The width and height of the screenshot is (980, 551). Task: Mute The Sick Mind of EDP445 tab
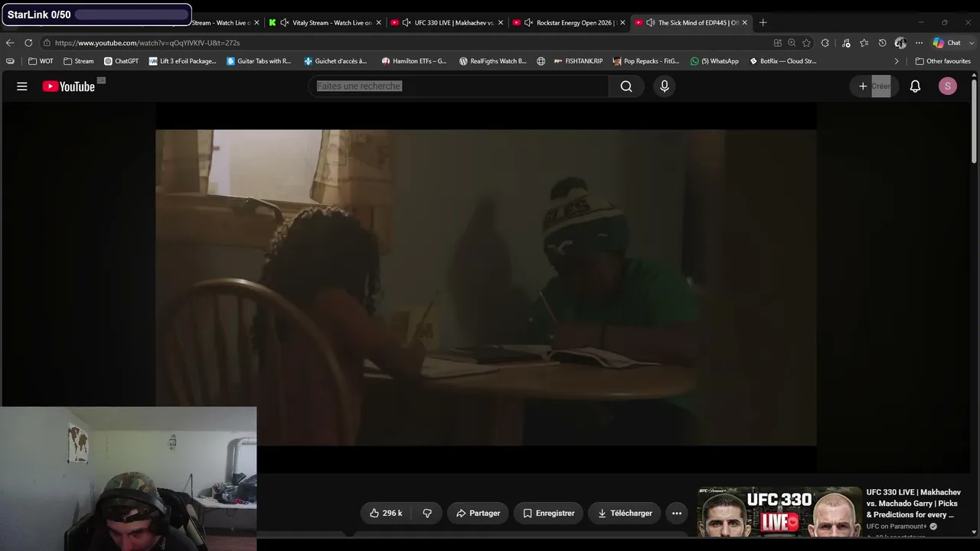coord(650,23)
